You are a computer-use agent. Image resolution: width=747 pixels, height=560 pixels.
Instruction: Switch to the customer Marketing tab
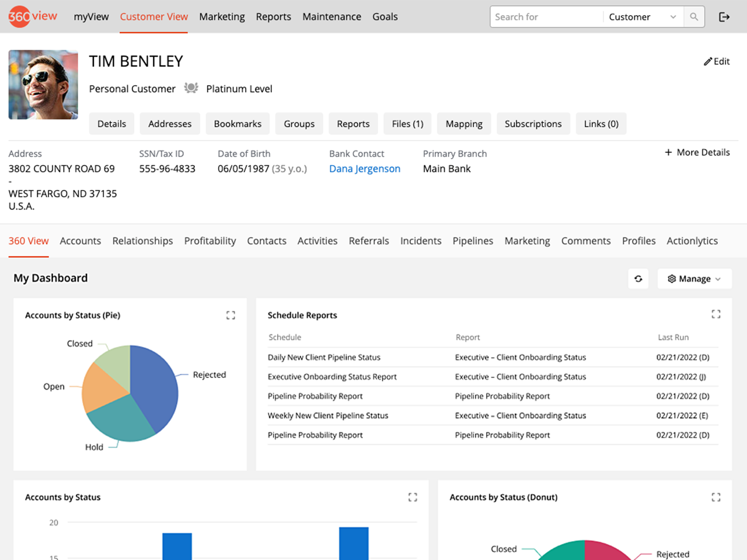(527, 241)
